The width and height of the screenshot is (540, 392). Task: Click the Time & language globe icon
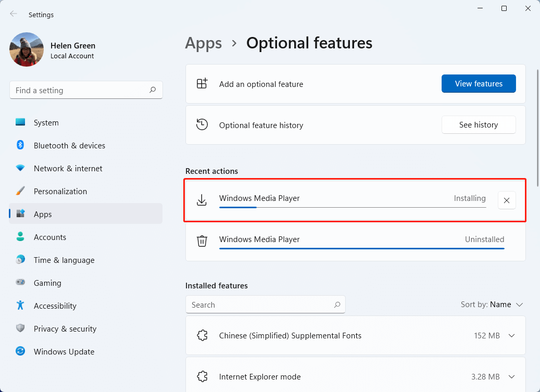click(x=20, y=259)
